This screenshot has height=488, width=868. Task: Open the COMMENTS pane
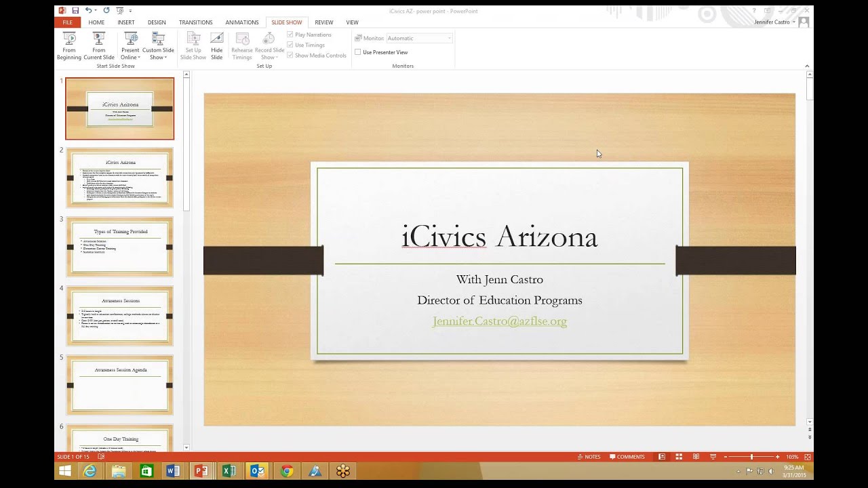pos(627,457)
